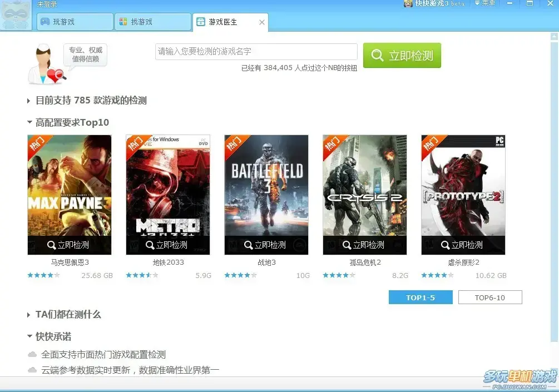Switch to the 玩游戏 tab
The width and height of the screenshot is (559, 392).
(75, 22)
